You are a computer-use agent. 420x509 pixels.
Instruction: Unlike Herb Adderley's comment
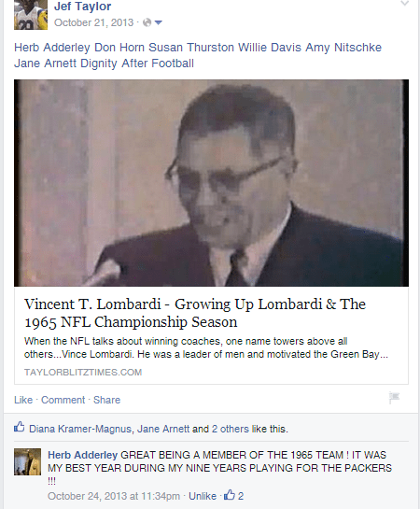[203, 496]
